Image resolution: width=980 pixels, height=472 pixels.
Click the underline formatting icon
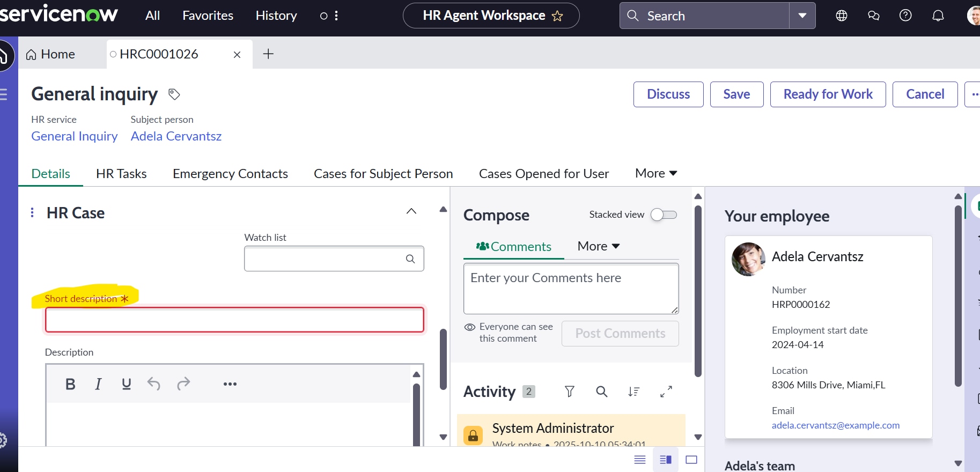click(x=127, y=384)
